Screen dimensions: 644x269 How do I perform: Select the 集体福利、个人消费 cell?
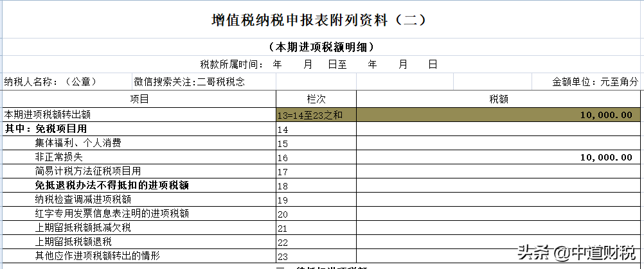tap(78, 143)
